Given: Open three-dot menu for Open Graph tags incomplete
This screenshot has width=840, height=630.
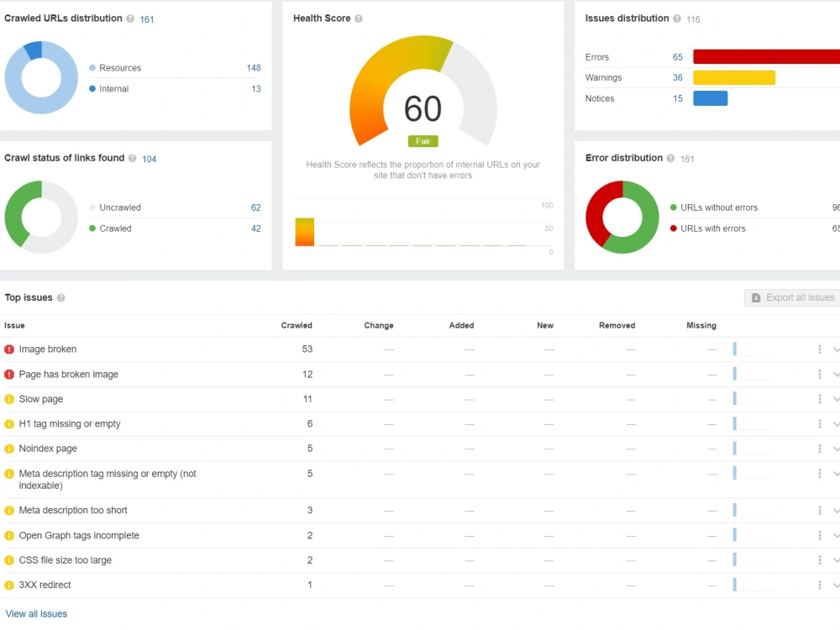Looking at the screenshot, I should 820,535.
